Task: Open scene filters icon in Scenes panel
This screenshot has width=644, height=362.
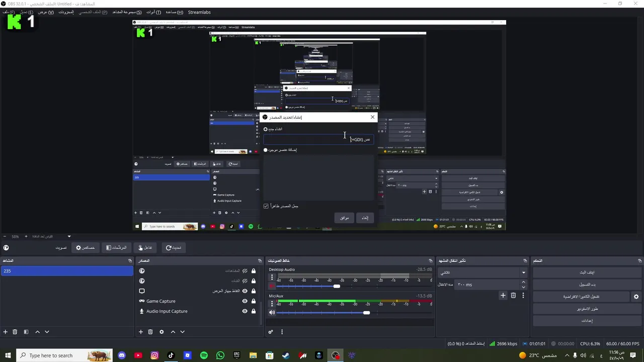Action: (26, 332)
